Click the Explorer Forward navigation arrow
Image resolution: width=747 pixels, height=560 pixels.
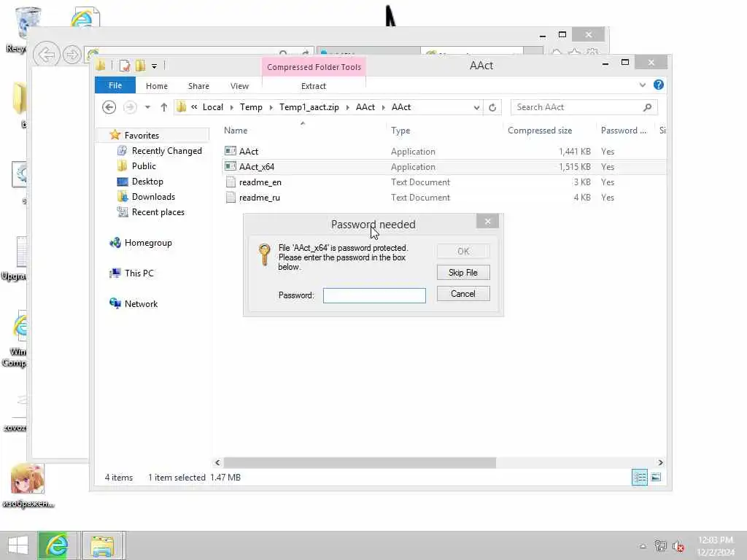click(x=130, y=107)
